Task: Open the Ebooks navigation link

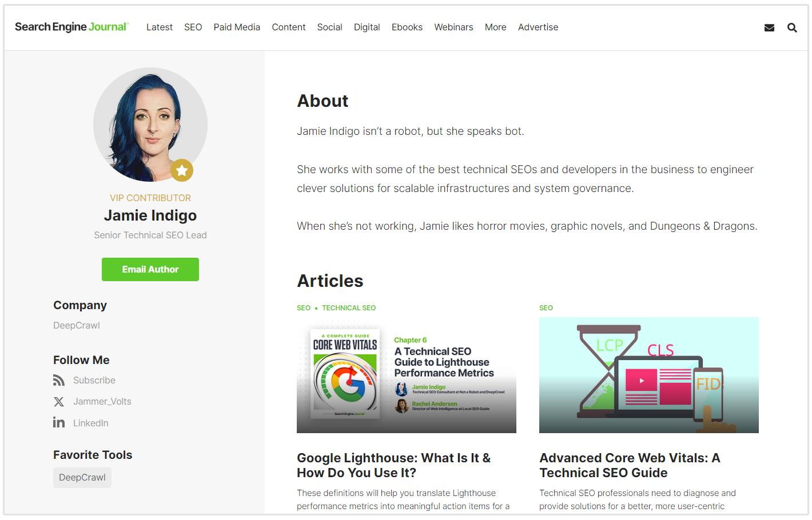Action: tap(407, 27)
